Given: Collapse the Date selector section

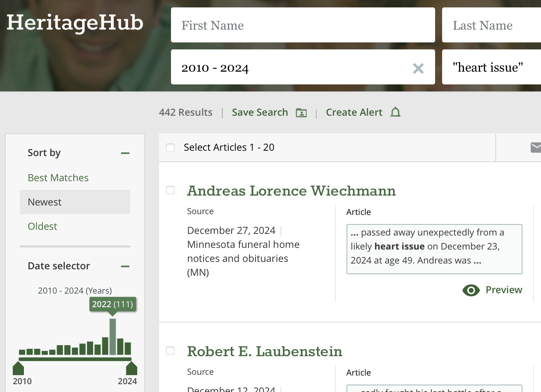Looking at the screenshot, I should pyautogui.click(x=125, y=266).
